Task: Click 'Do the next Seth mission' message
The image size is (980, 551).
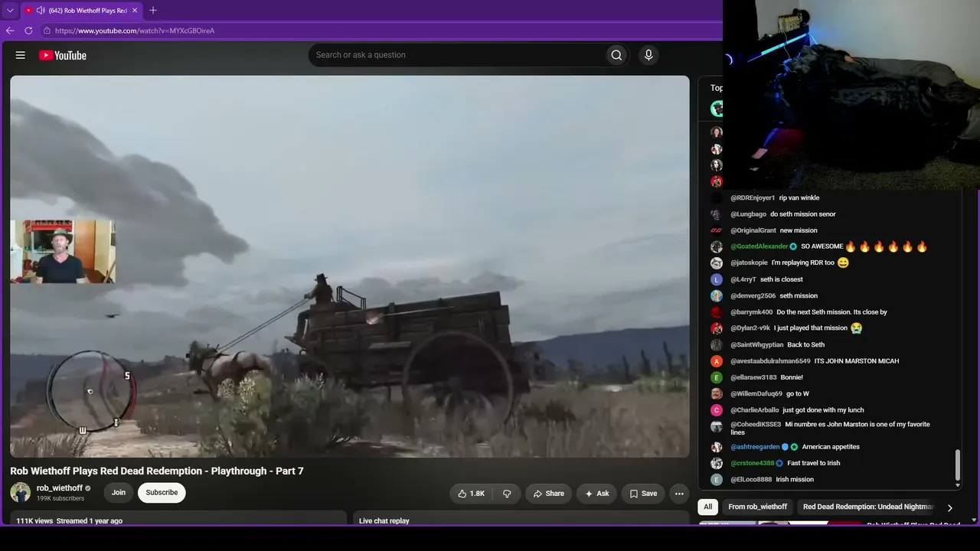Action: pyautogui.click(x=832, y=312)
